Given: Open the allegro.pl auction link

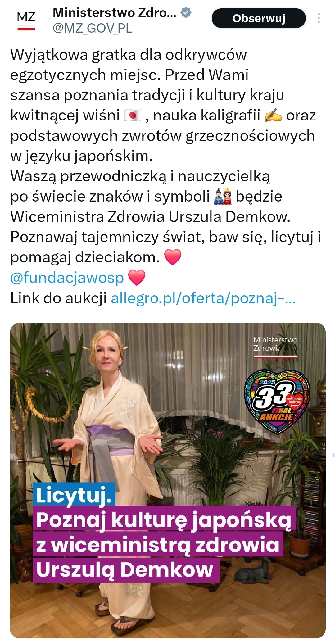Looking at the screenshot, I should [203, 298].
